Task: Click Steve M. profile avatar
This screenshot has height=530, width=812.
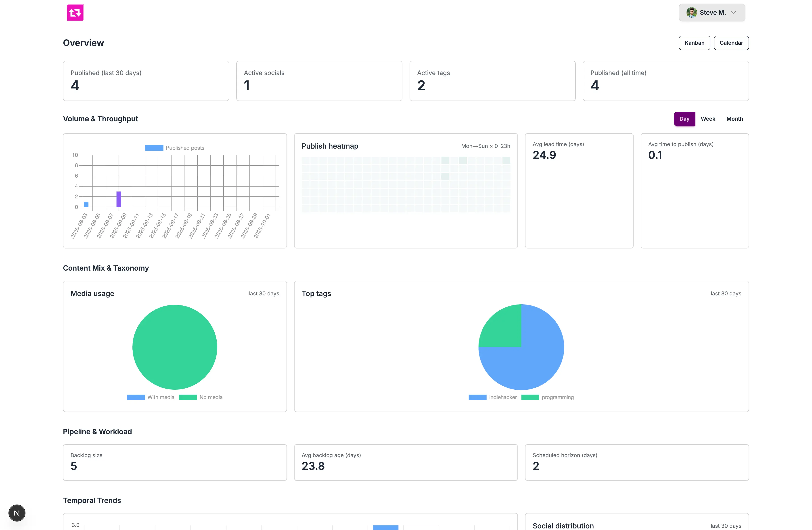Action: (692, 13)
